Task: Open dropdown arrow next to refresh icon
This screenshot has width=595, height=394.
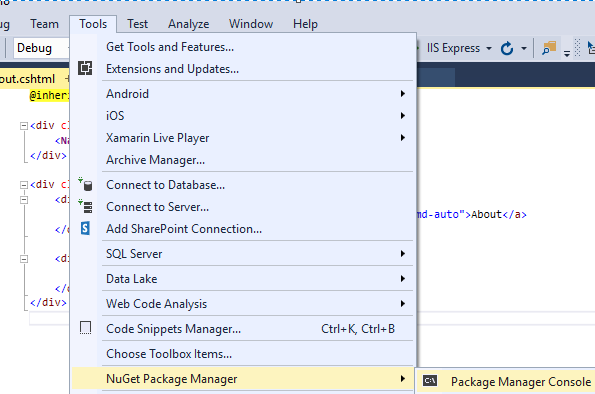Action: tap(524, 49)
